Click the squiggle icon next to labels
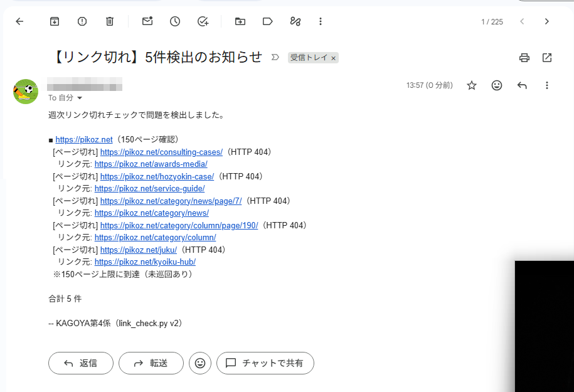The height and width of the screenshot is (392, 574). pyautogui.click(x=295, y=21)
